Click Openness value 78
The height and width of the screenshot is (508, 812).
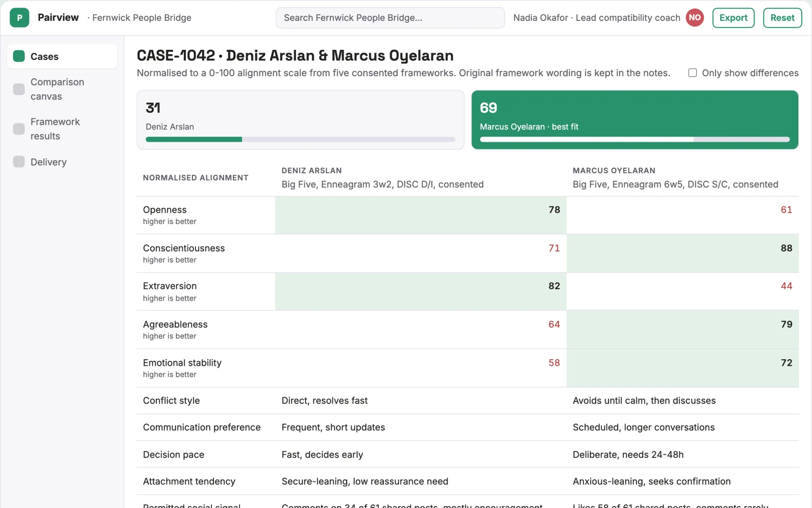554,210
